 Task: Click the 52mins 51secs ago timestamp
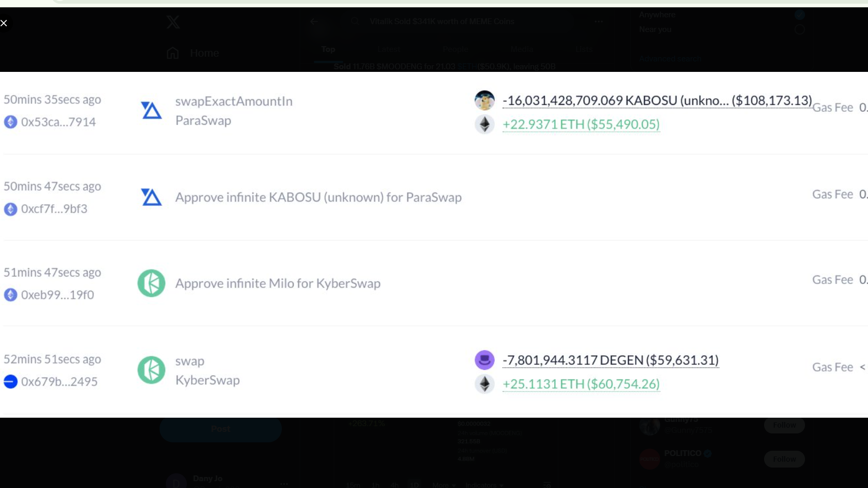(52, 359)
